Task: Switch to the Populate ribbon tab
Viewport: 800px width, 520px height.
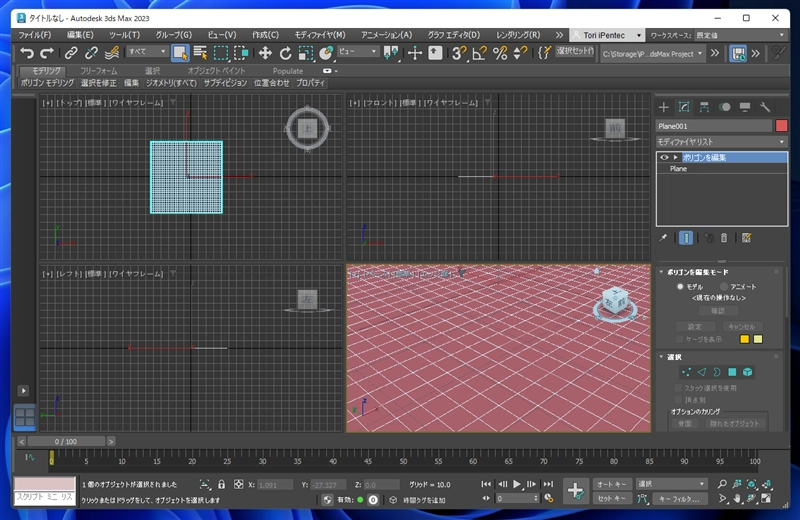Action: 288,71
